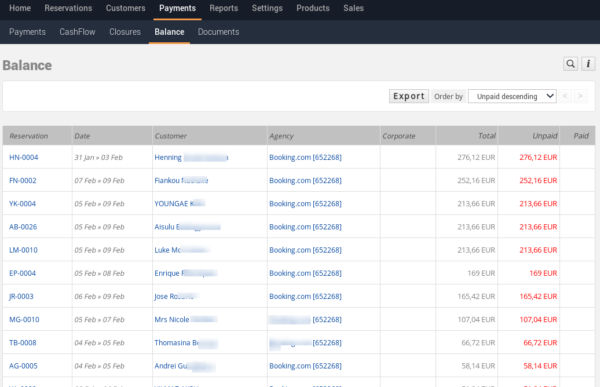The image size is (600, 387).
Task: Click the Total column header
Action: click(487, 136)
